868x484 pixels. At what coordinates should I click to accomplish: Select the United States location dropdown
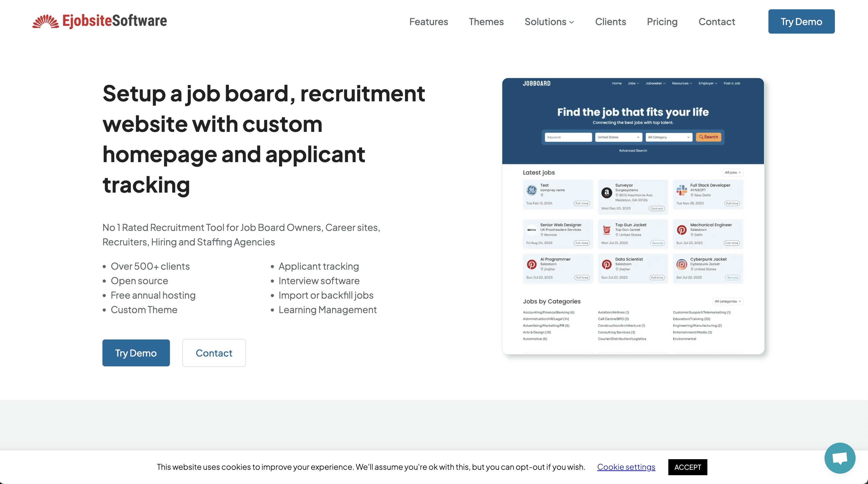(x=618, y=137)
